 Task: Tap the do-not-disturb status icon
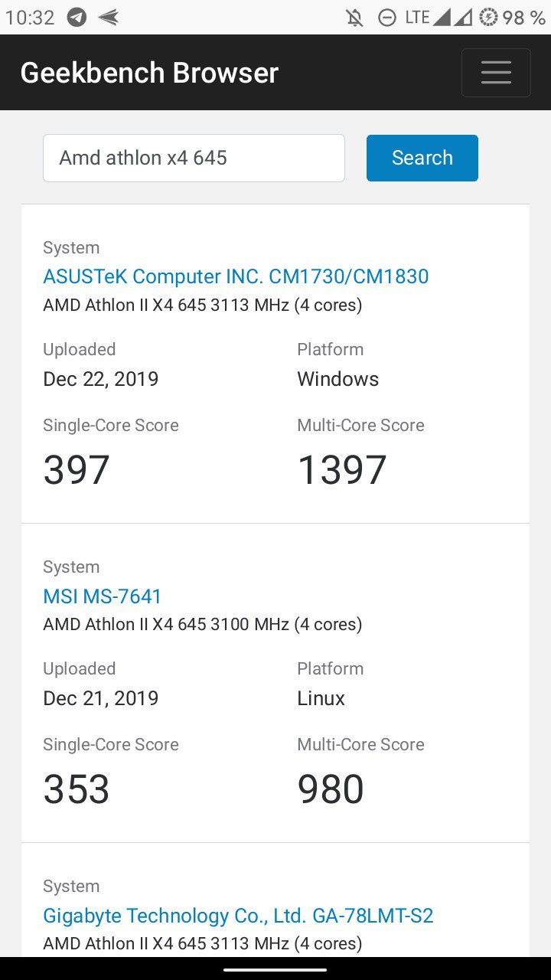point(388,18)
